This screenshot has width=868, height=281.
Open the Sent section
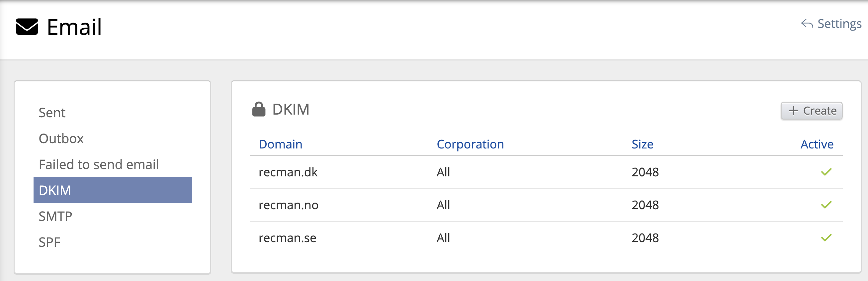pos(113,113)
